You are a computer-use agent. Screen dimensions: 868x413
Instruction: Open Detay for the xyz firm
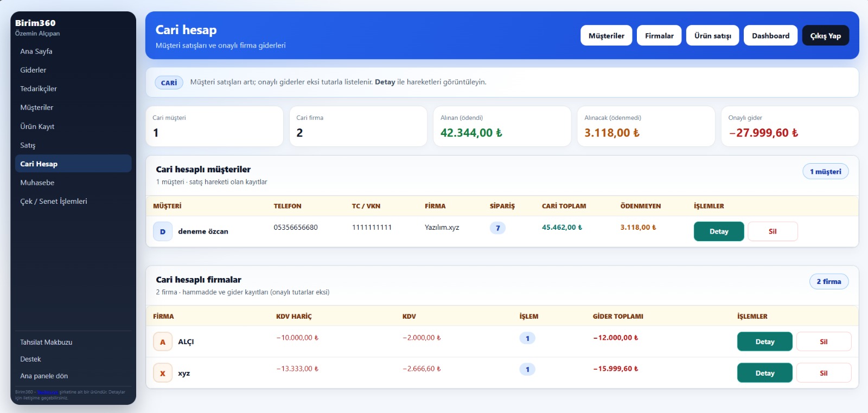(765, 373)
